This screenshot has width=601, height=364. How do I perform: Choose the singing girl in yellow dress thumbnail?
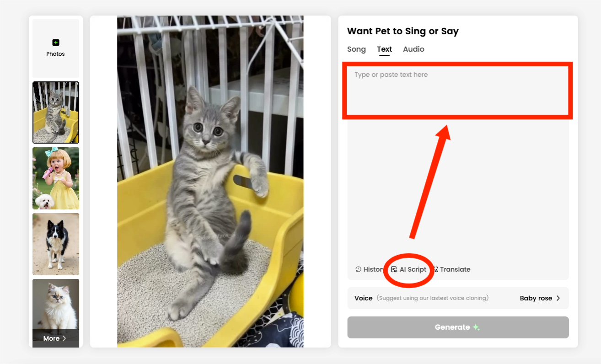(56, 178)
